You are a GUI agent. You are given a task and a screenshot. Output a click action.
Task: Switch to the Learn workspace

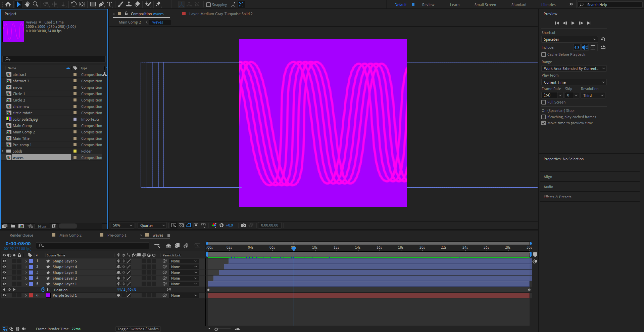point(455,5)
